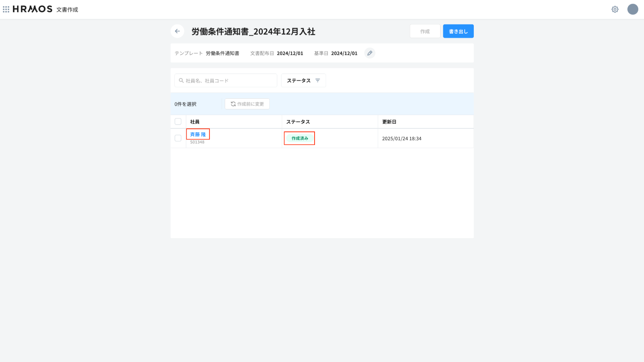The height and width of the screenshot is (362, 644).
Task: Tick the select-all checkbox in header
Action: click(x=178, y=122)
